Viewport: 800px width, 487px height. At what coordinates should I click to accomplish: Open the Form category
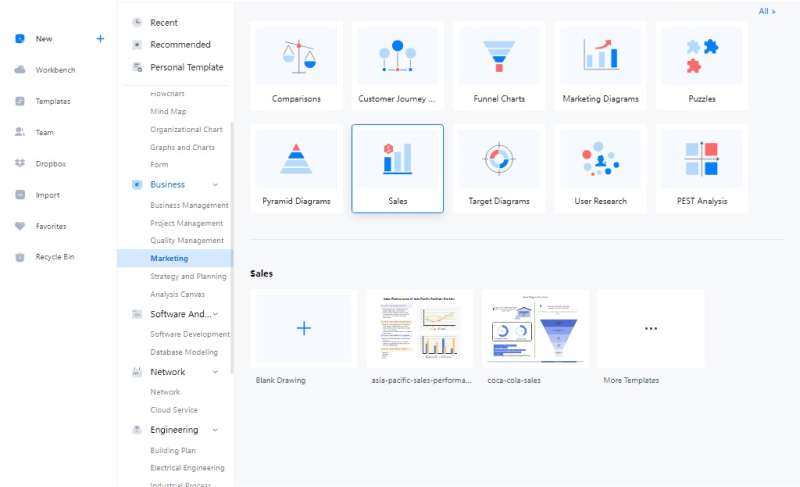coord(159,165)
